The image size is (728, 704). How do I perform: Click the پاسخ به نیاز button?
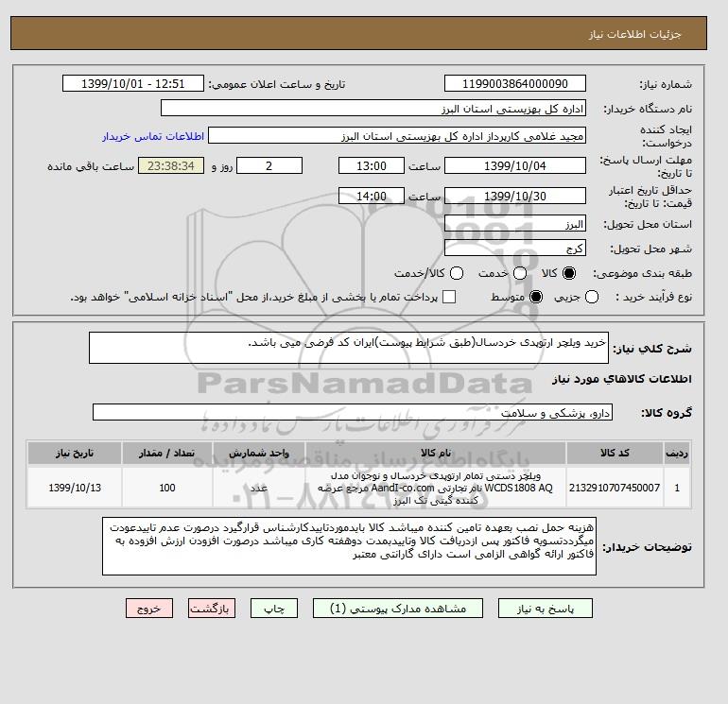(546, 609)
